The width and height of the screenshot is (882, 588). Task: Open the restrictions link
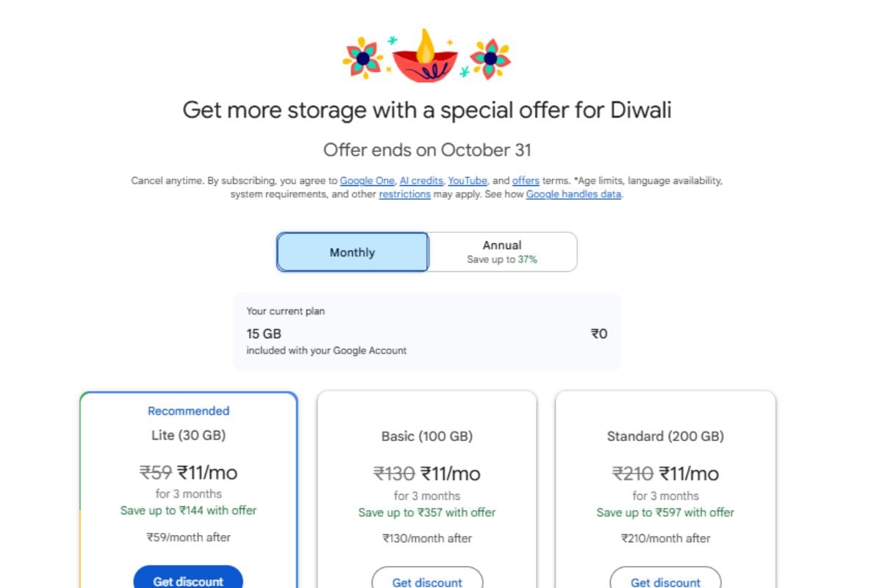[x=404, y=195]
